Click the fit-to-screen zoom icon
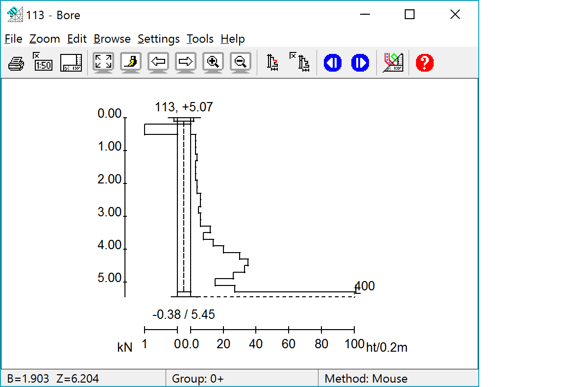 [103, 63]
